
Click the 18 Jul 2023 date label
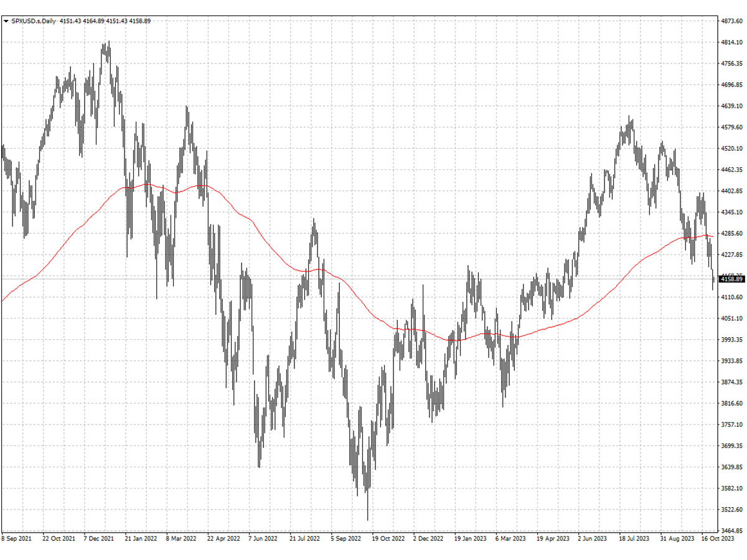[634, 538]
